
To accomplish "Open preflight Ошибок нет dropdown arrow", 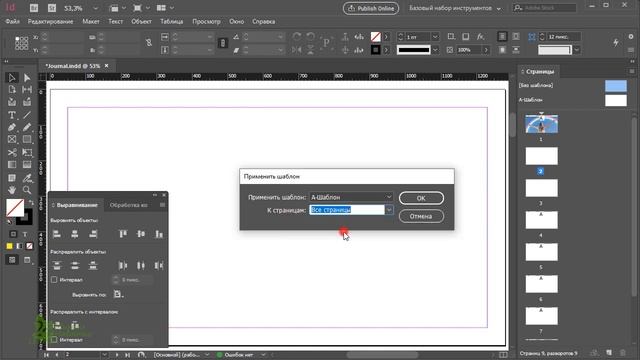I will [263, 355].
